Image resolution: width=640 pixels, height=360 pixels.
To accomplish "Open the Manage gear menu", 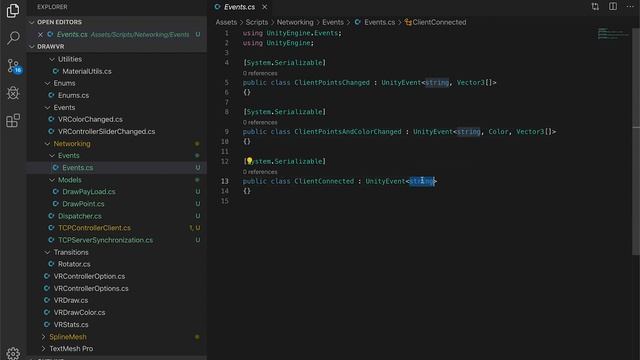I will pos(13,353).
